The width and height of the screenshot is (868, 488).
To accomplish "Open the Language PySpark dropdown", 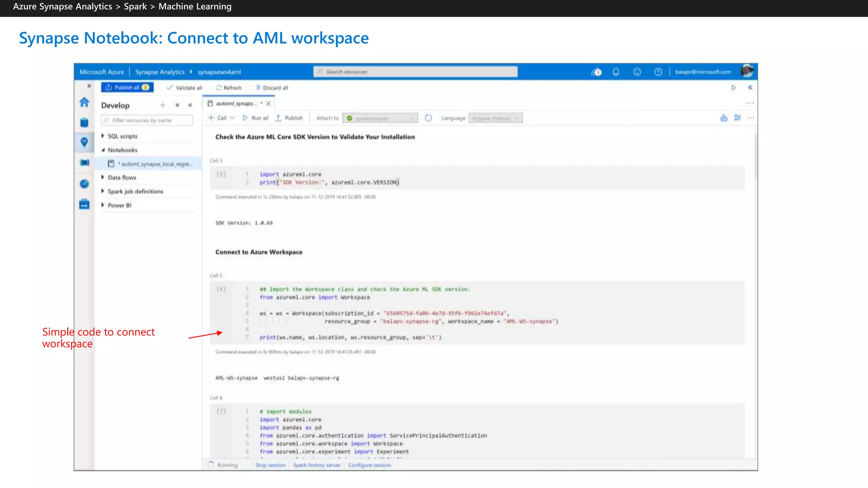I will click(495, 118).
